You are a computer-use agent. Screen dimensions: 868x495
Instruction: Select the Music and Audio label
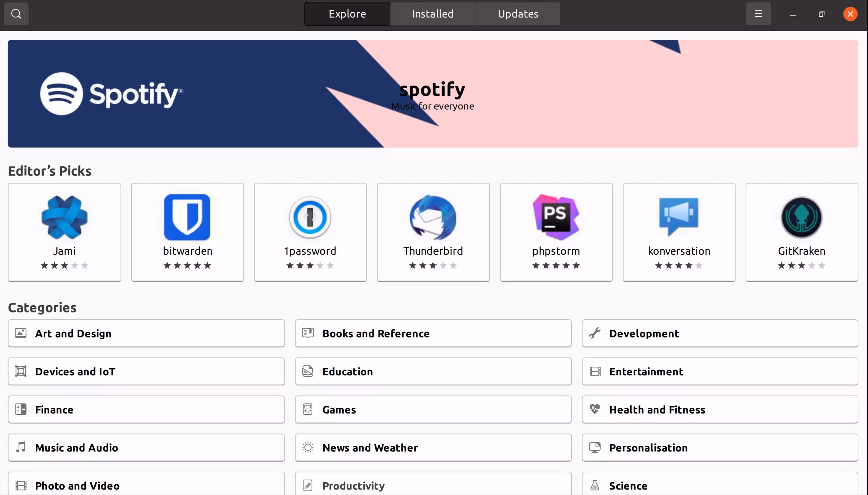[x=77, y=448]
